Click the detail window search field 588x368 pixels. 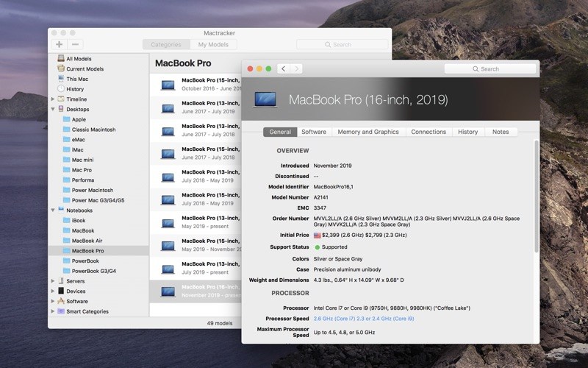(490, 68)
